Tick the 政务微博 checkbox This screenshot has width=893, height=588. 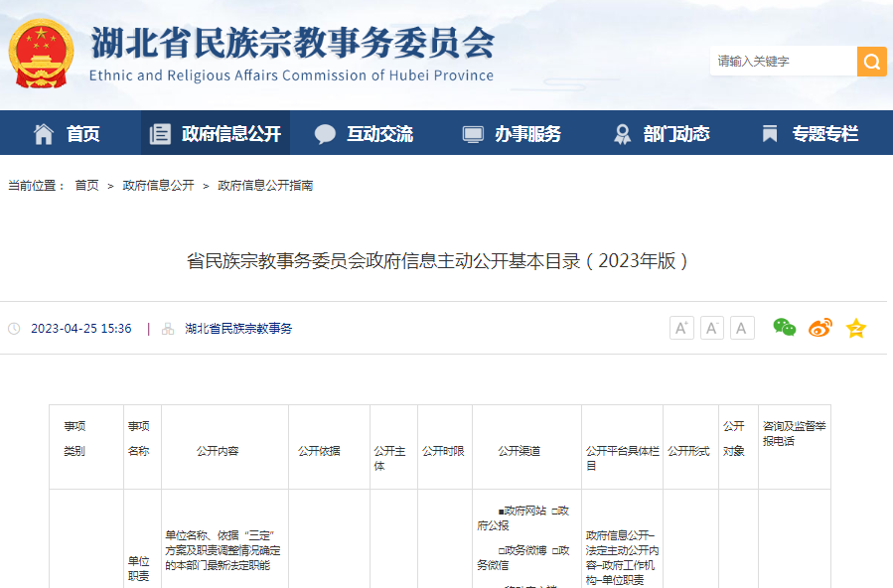point(503,550)
